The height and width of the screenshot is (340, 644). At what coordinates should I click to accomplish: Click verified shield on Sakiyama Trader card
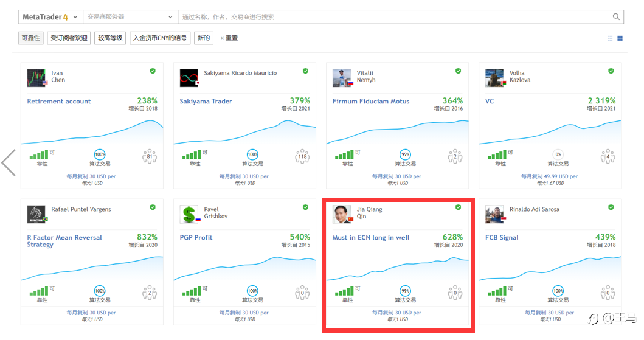tap(305, 71)
